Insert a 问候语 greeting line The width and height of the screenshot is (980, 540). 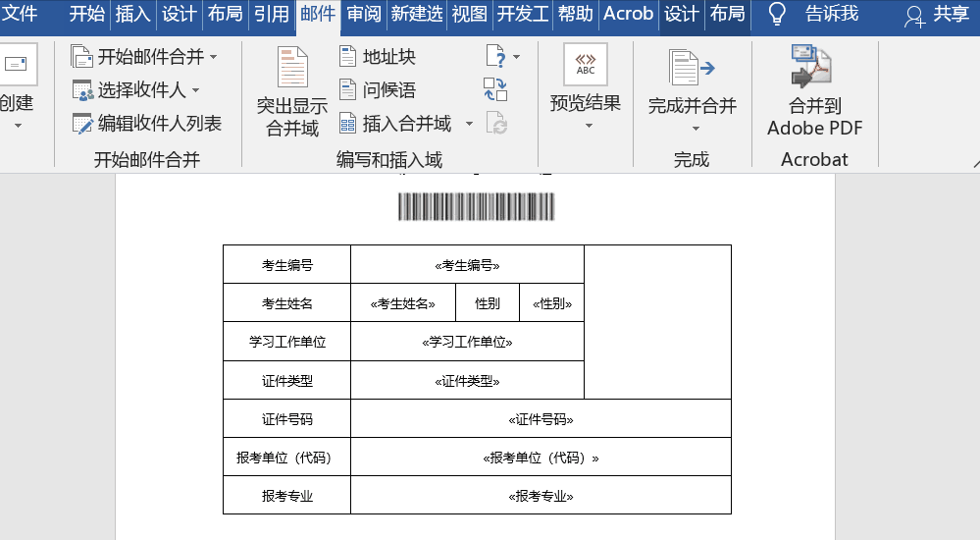(378, 90)
